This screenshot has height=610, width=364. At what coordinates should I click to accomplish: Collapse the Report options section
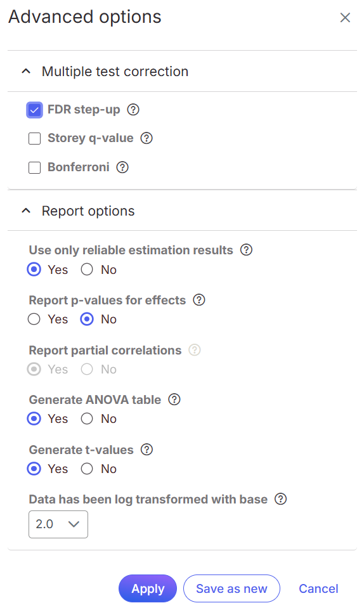tap(26, 211)
